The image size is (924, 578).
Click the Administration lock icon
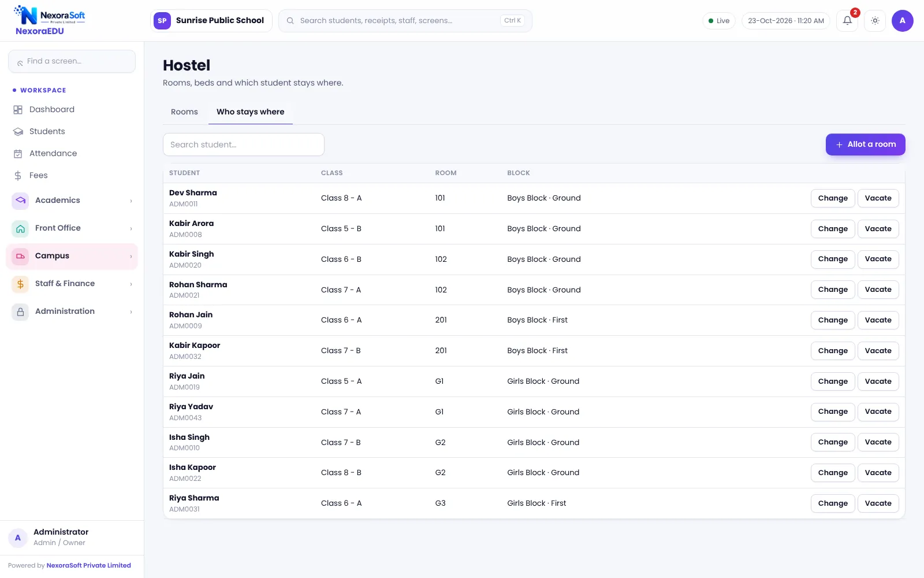(20, 312)
